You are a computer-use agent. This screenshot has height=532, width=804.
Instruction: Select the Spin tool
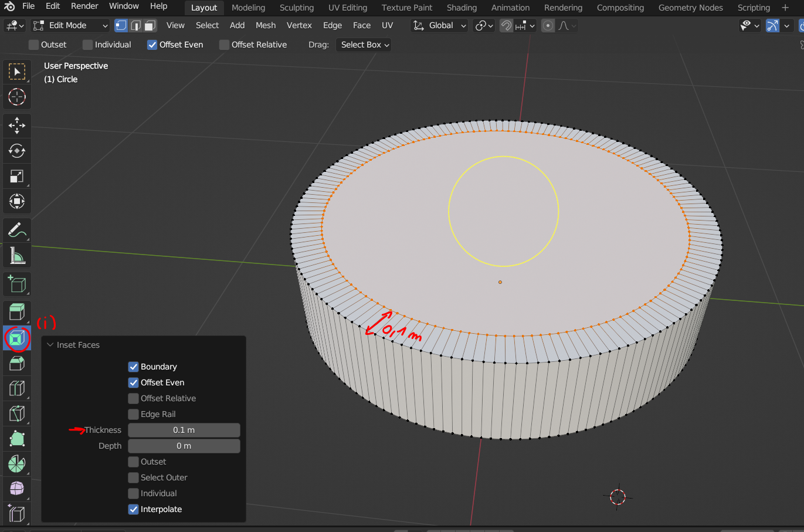tap(17, 464)
